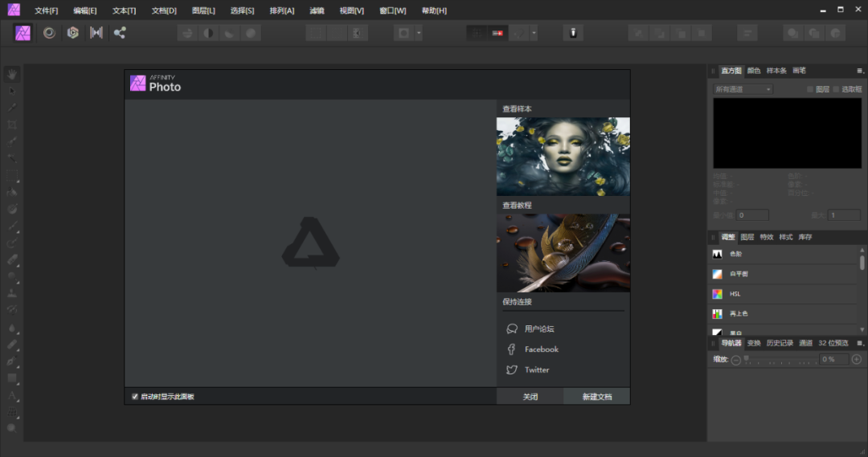Click the alignment toolbar icon
868x457 pixels.
(x=747, y=33)
